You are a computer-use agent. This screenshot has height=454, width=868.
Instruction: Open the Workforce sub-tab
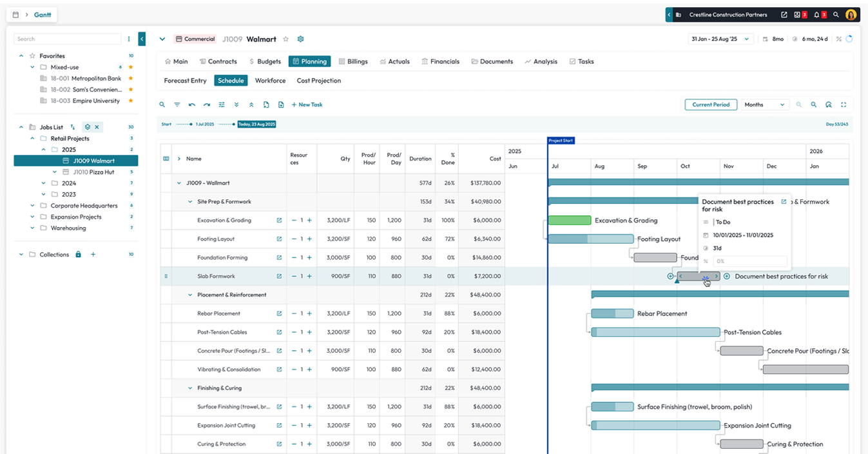tap(270, 81)
